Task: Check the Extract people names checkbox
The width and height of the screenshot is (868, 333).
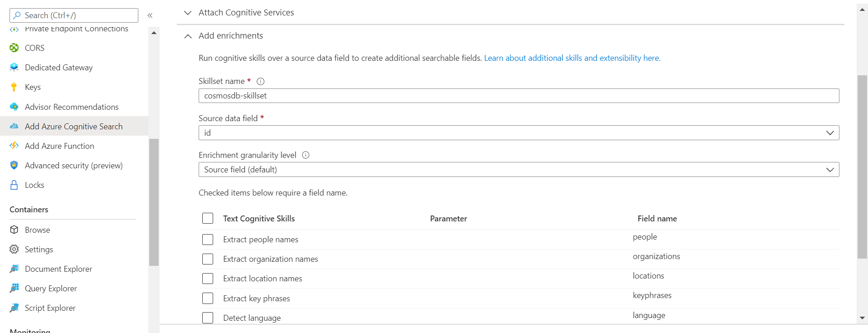Action: coord(208,240)
